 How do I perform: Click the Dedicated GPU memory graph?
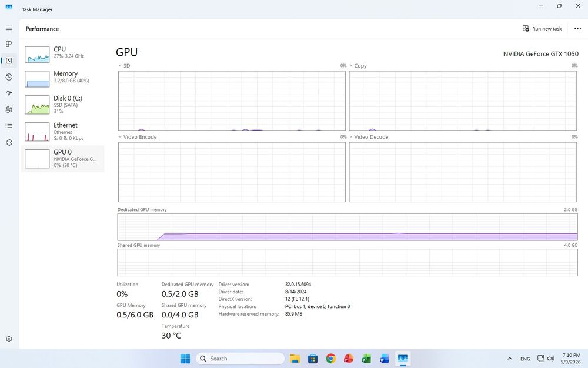click(348, 227)
